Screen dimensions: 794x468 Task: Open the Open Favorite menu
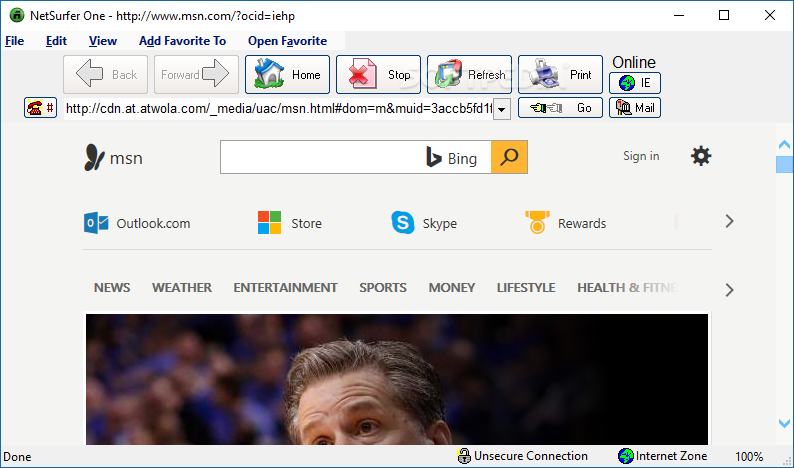[x=287, y=41]
